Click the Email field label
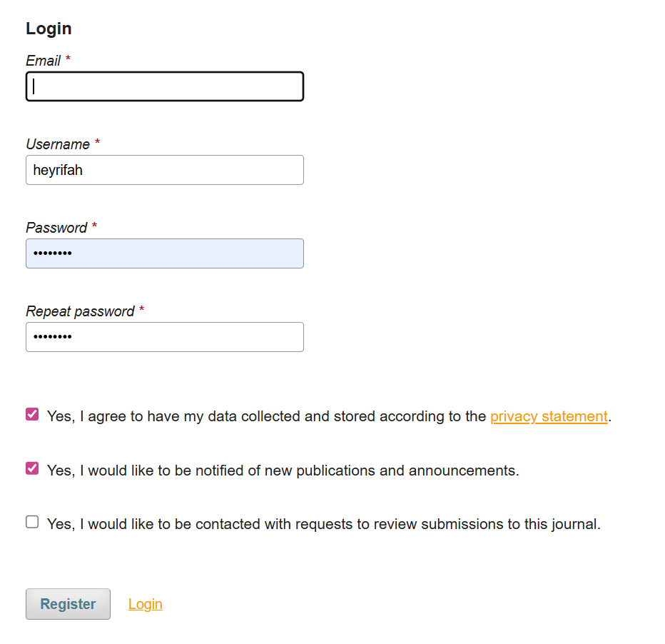The height and width of the screenshot is (644, 665). point(44,61)
